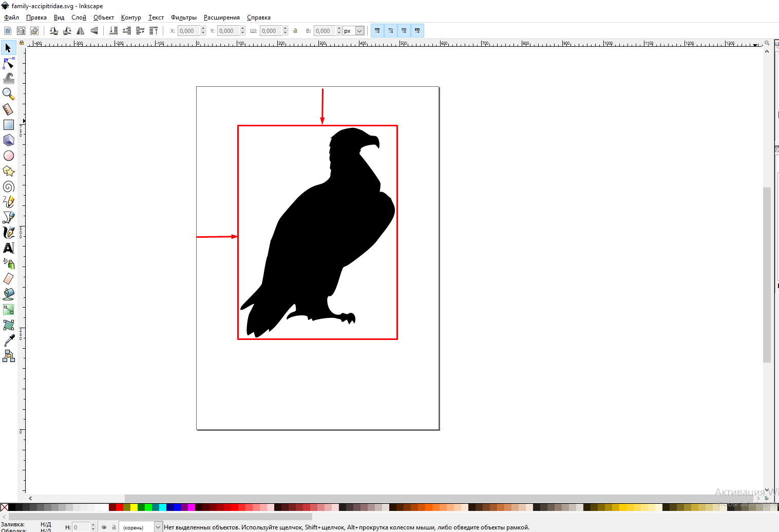This screenshot has height=532, width=779.
Task: Click the Ш width input field
Action: point(271,31)
